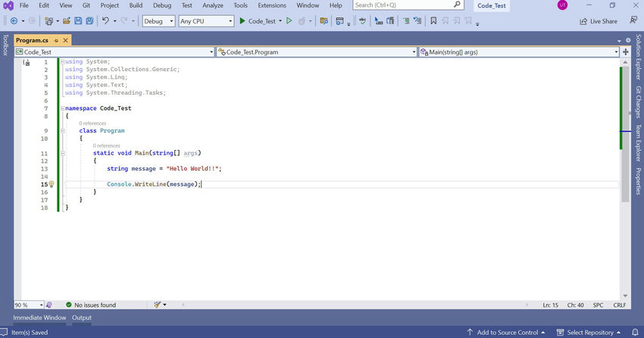Collapse the Main method block
644x338 pixels.
click(62, 153)
